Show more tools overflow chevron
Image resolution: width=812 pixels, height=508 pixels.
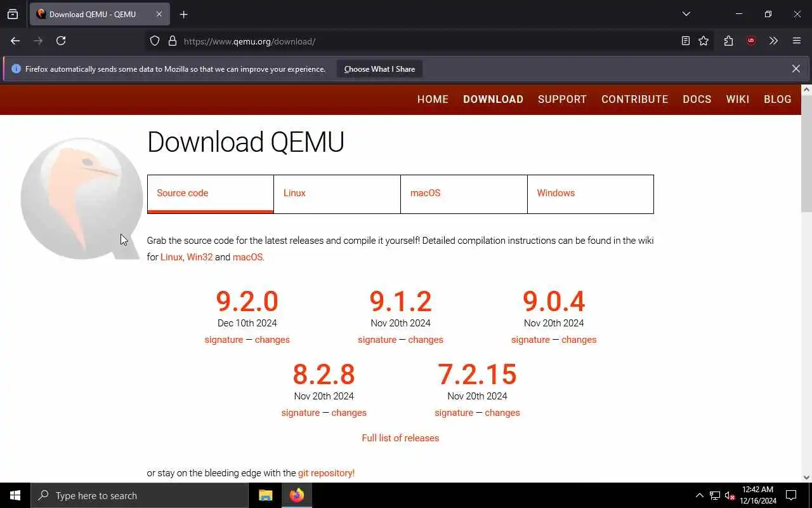(773, 41)
